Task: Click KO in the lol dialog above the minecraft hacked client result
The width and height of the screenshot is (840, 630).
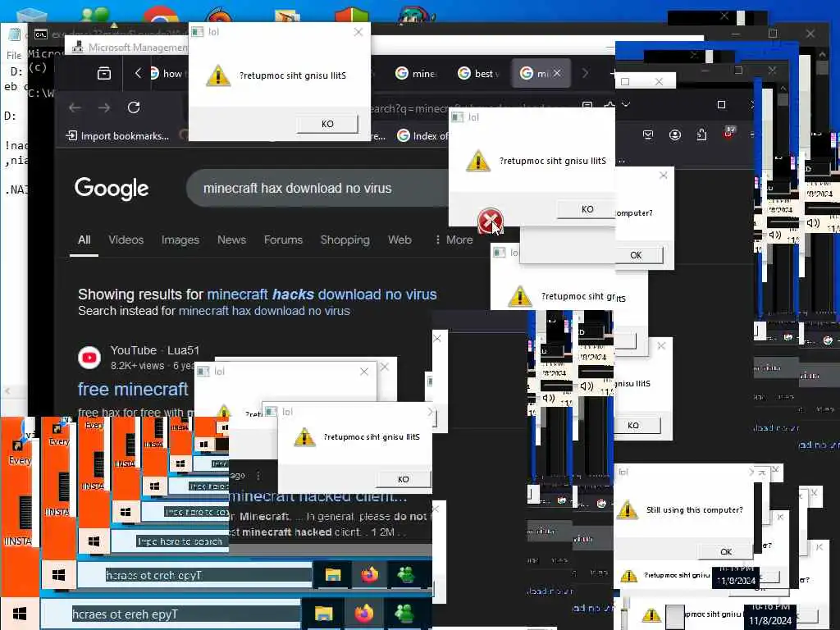Action: pyautogui.click(x=404, y=479)
